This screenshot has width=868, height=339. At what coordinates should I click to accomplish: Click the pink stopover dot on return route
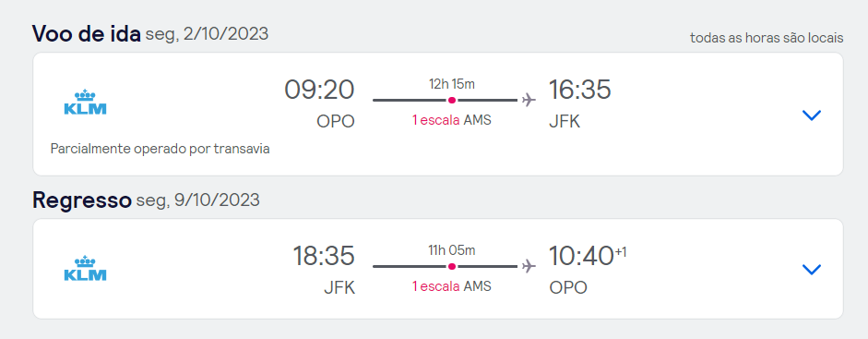(x=452, y=266)
